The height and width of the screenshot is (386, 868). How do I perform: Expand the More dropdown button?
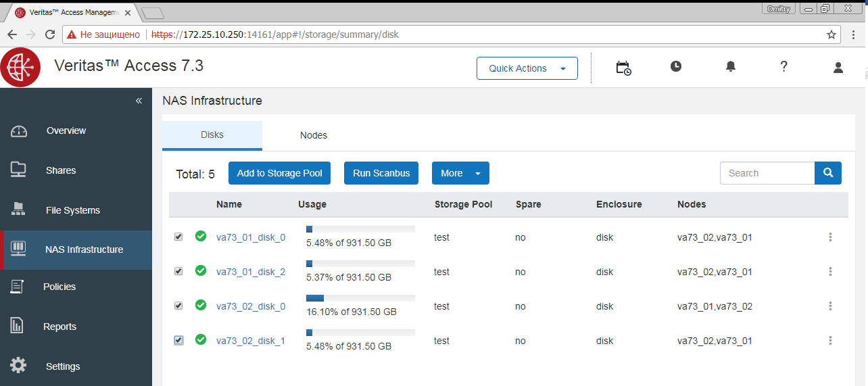[x=460, y=173]
